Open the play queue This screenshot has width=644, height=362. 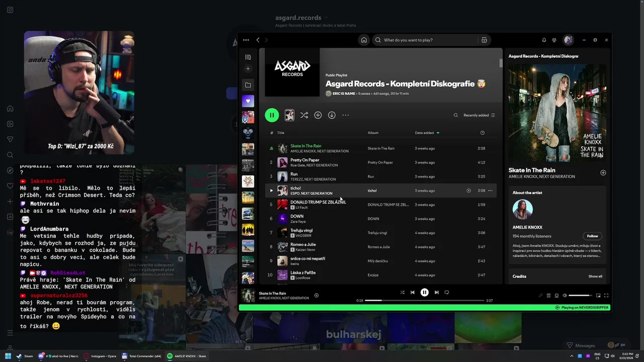pyautogui.click(x=549, y=296)
